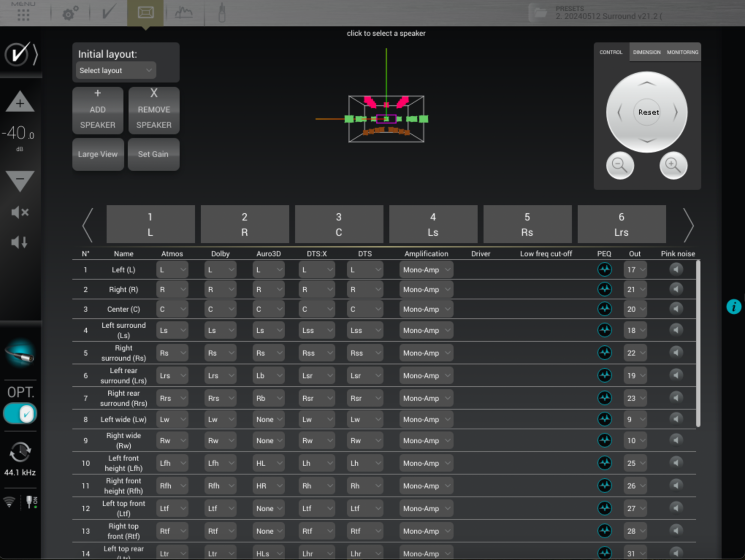745x560 pixels.
Task: Open Out channel dropdown for Left (L)
Action: coord(635,270)
